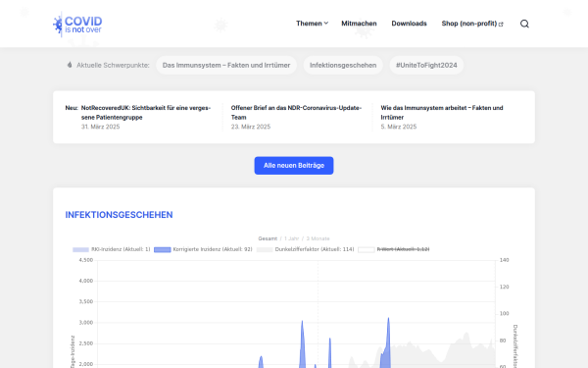
Task: Click the date 31. März 2025
Action: point(101,127)
